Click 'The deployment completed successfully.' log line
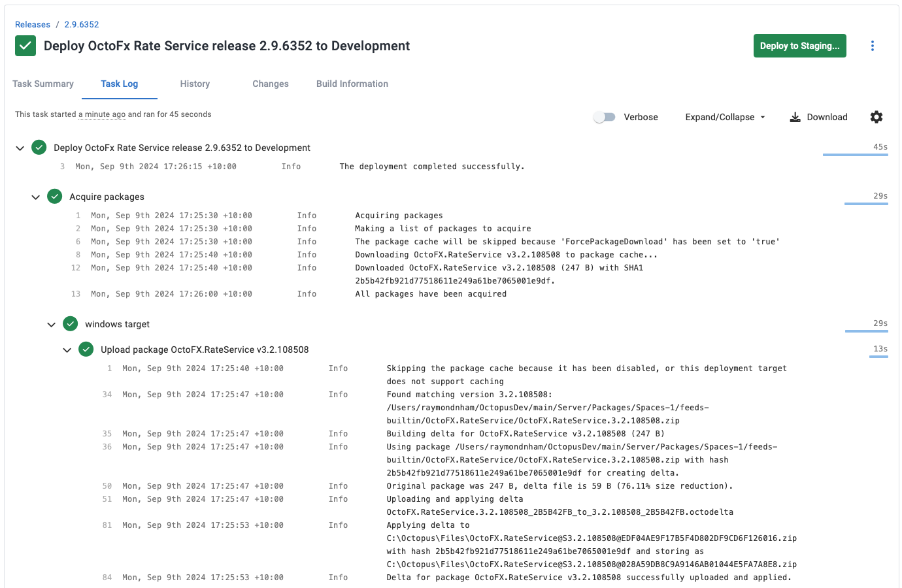902x588 pixels. tap(432, 167)
